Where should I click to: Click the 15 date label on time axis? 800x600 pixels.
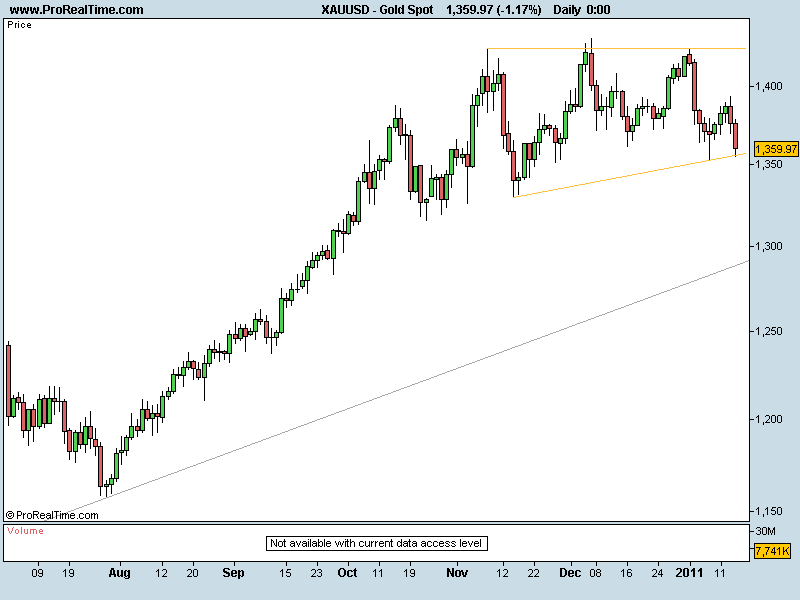click(285, 573)
